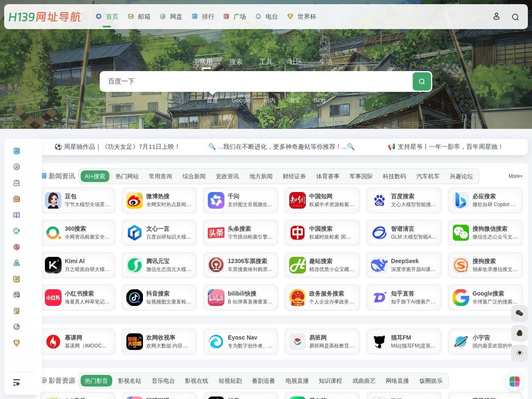
Task: Open the DeepSeek site card
Action: click(404, 265)
